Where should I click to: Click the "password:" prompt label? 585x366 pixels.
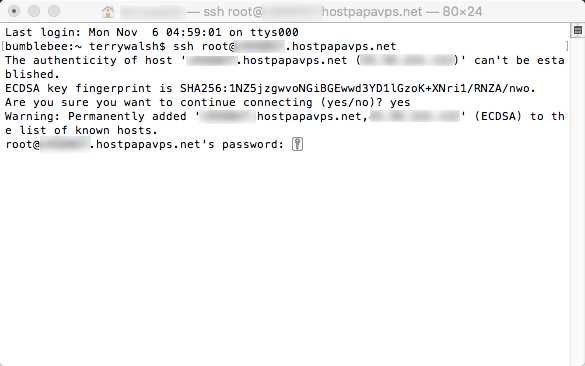(253, 144)
